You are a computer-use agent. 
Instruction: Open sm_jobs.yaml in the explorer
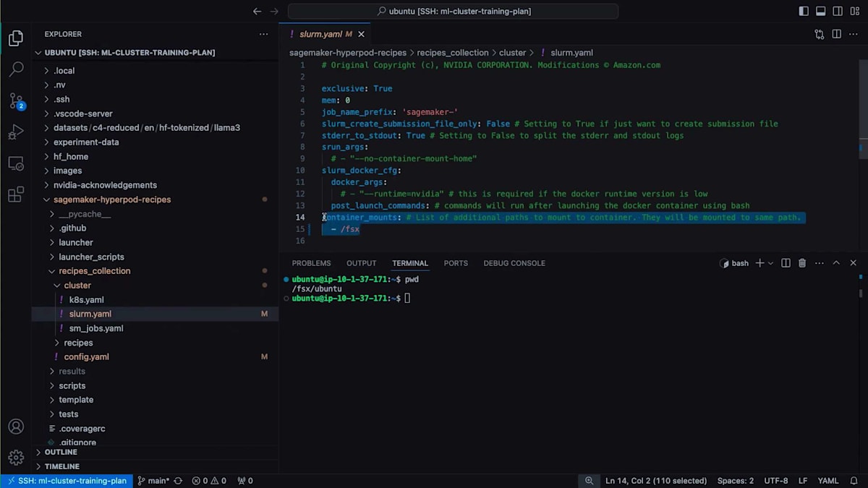(x=155, y=328)
